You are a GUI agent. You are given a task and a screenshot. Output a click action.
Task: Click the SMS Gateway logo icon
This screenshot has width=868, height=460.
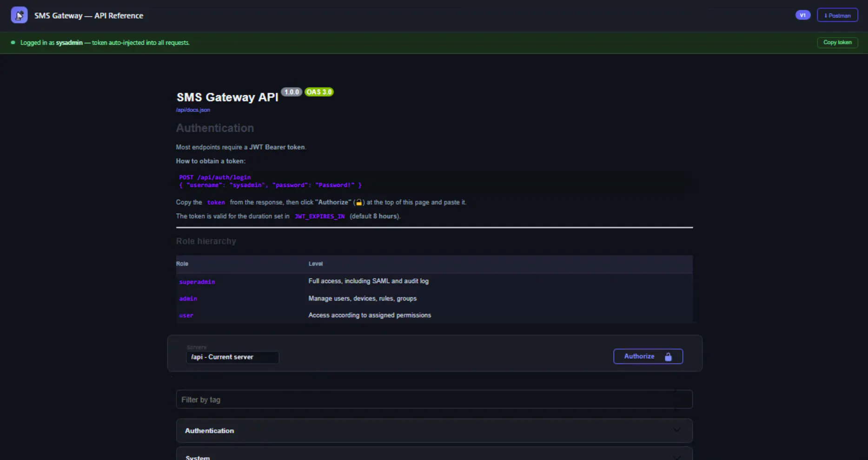pos(19,15)
